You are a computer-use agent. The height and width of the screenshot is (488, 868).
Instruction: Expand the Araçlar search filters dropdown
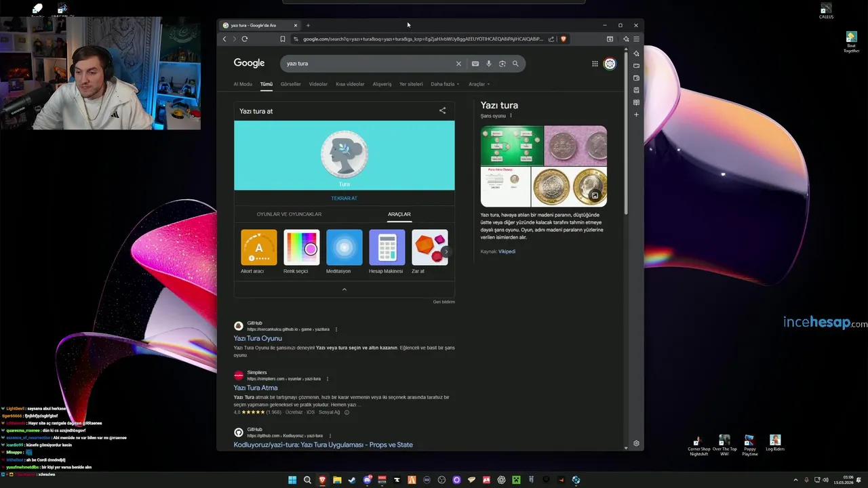479,84
